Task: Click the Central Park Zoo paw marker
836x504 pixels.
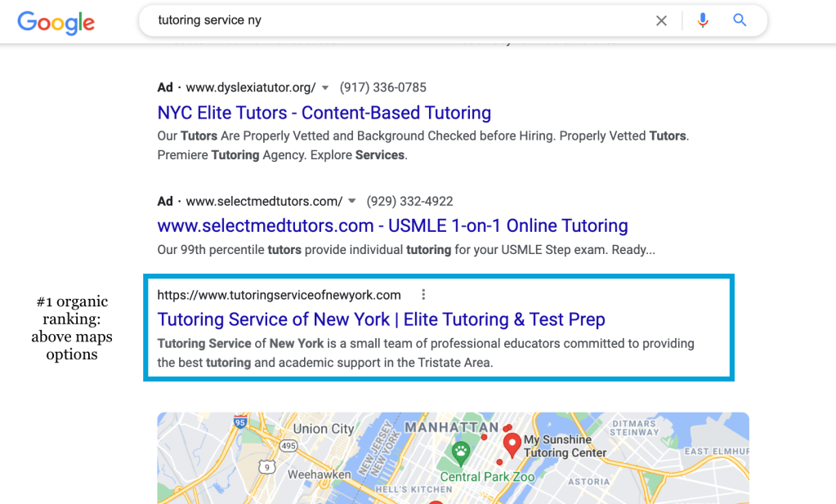Action: point(461,452)
